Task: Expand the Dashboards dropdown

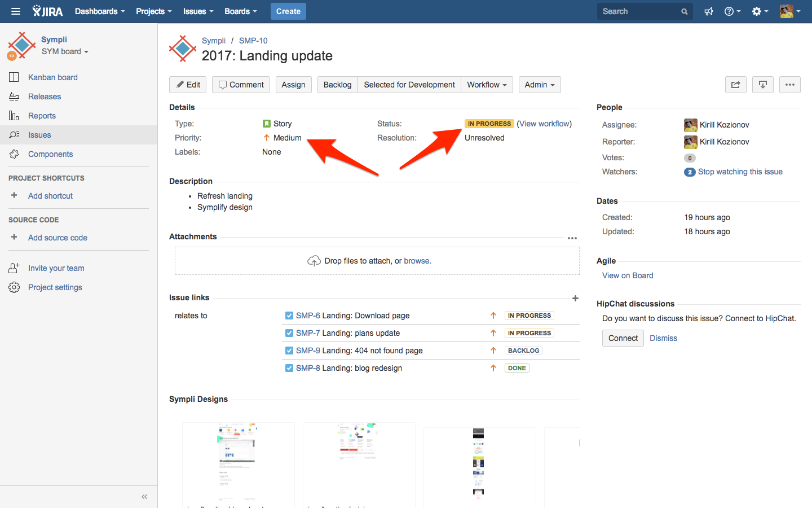Action: click(100, 11)
